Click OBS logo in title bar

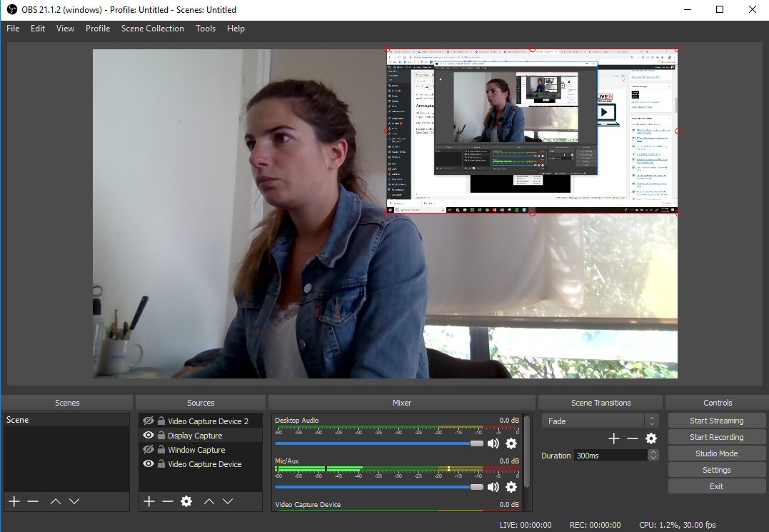coord(11,9)
